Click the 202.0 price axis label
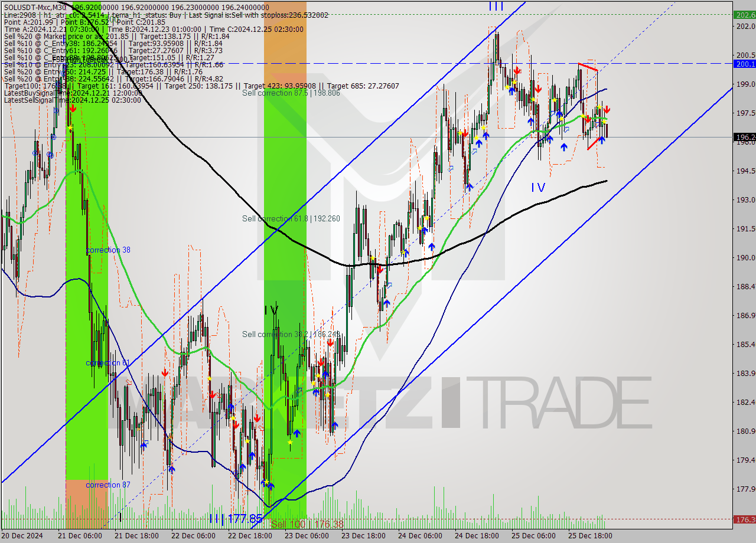Screen dimensions: 756x543 click(x=745, y=26)
